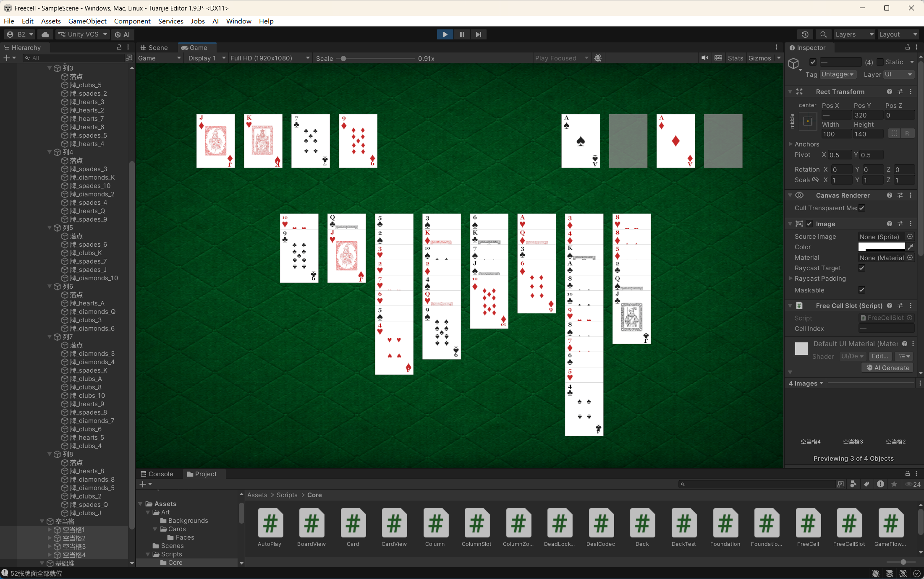Open the Rect Transform anchor presets box
The width and height of the screenshot is (924, 579).
808,121
